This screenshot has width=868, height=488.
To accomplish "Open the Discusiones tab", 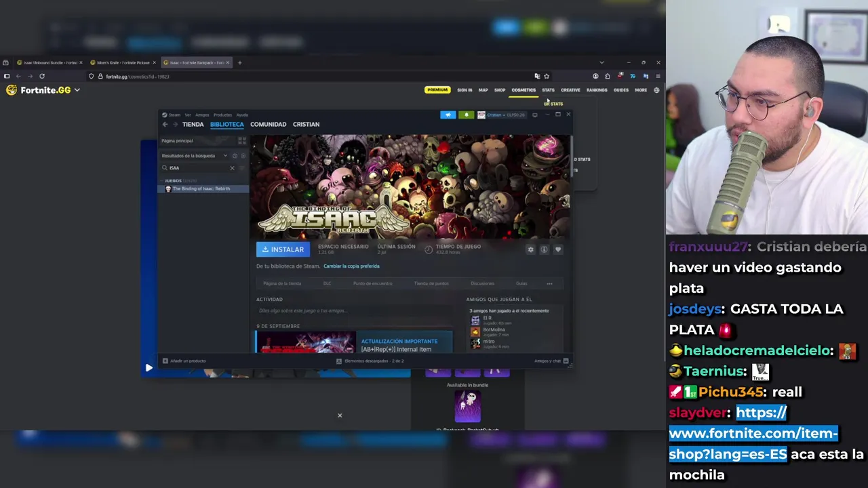I will [x=482, y=283].
